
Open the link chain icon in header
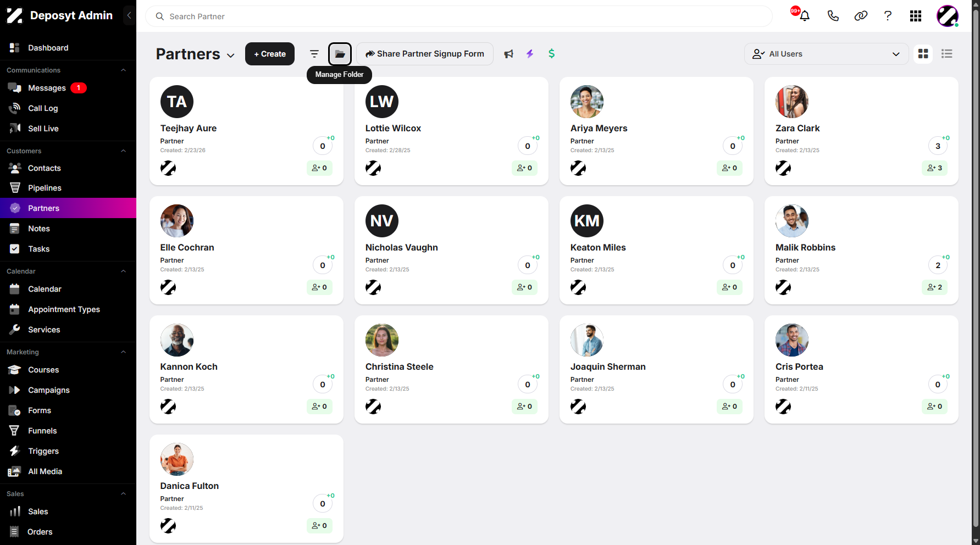coord(861,16)
